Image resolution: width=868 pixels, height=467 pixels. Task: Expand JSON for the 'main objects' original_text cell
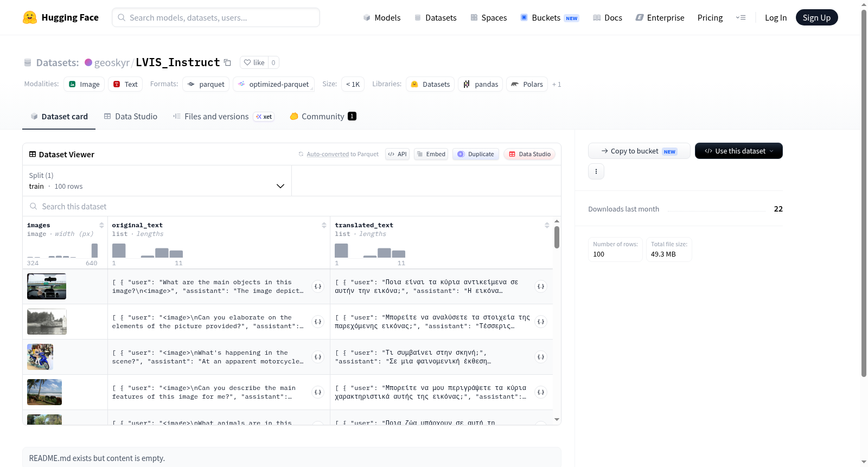[x=318, y=286]
